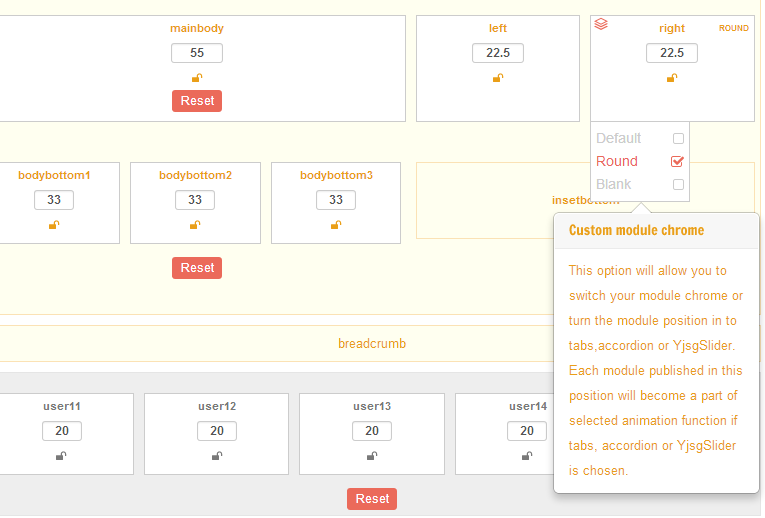
Task: Click the Custom module chrome tooltip heading
Action: click(x=636, y=230)
